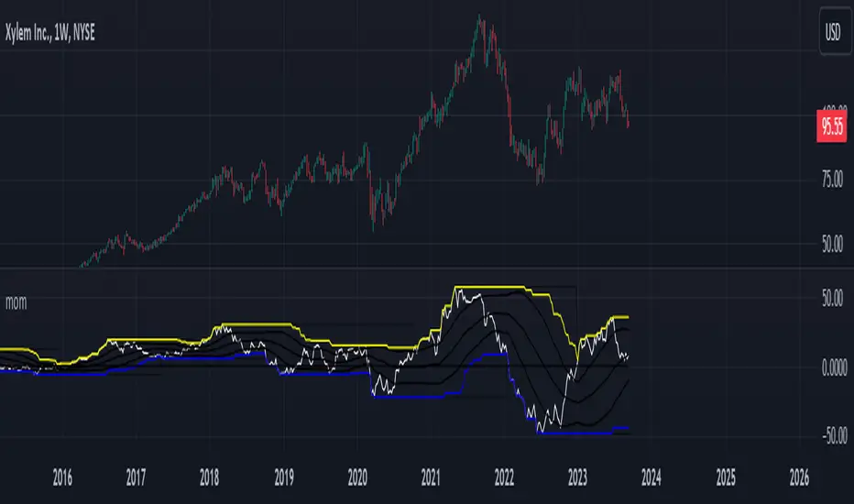Click the 2022 time axis label

pos(504,477)
